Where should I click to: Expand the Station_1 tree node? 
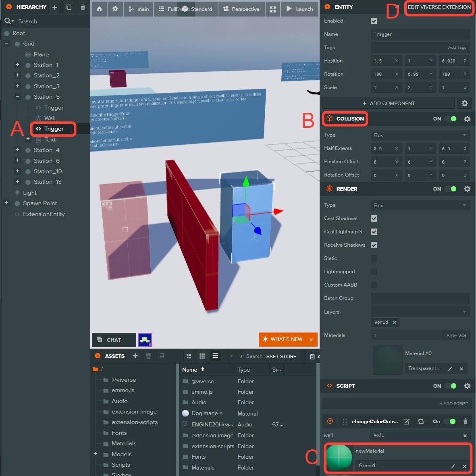17,65
